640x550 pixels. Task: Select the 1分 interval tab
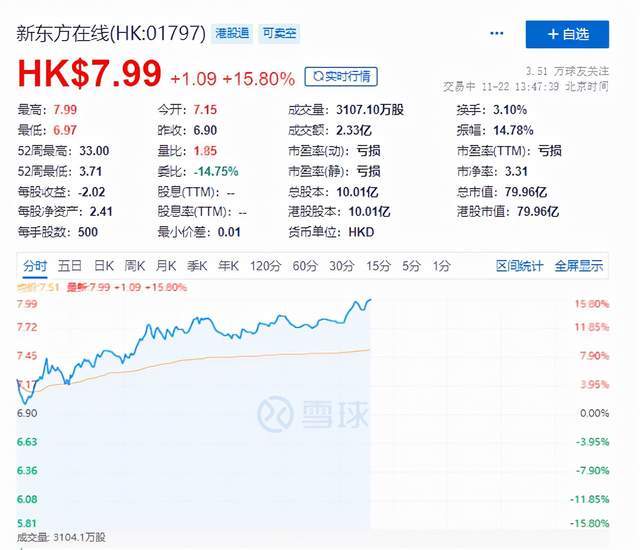coord(441,266)
